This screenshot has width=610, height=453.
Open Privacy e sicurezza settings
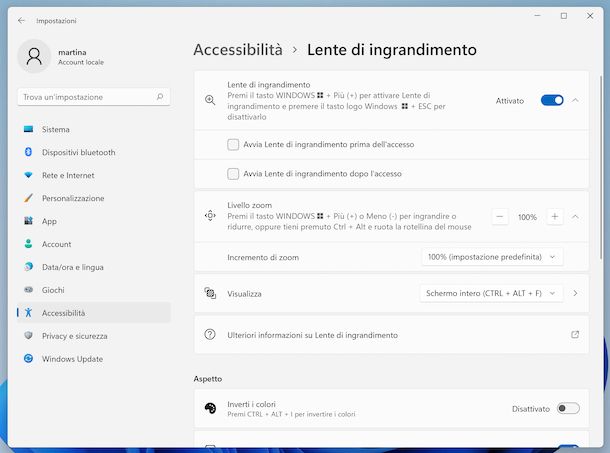point(94,335)
